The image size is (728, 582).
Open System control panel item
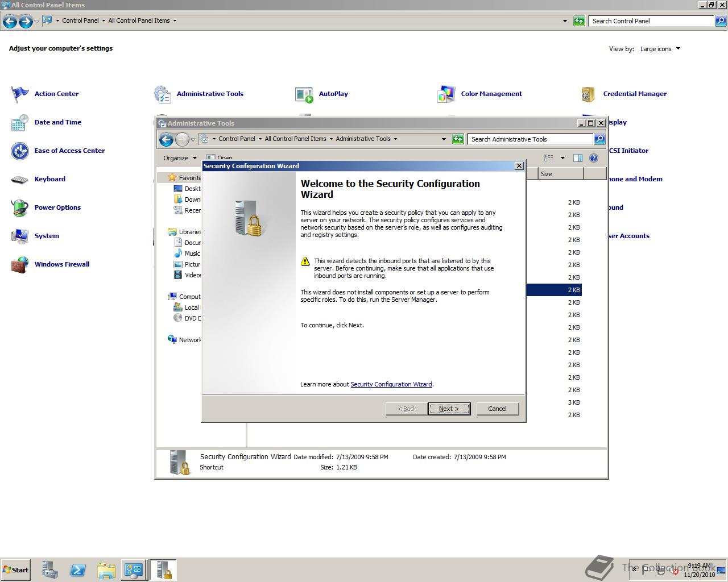pos(47,236)
